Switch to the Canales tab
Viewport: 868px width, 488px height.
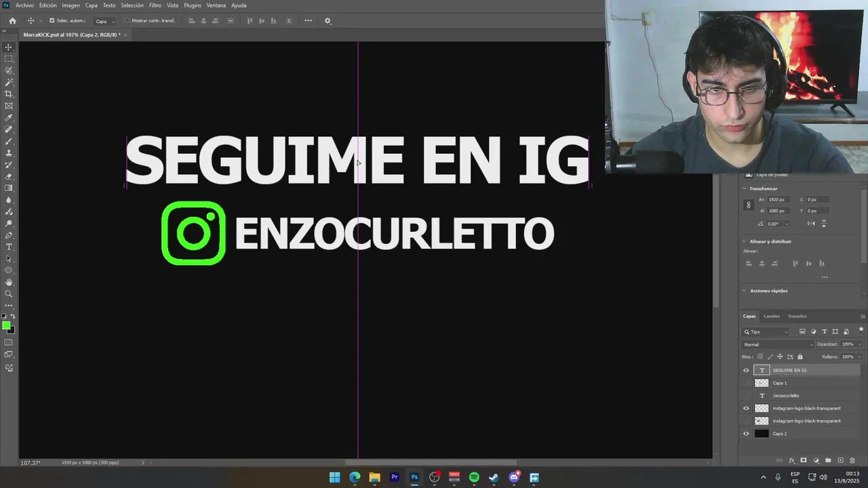pyautogui.click(x=772, y=316)
